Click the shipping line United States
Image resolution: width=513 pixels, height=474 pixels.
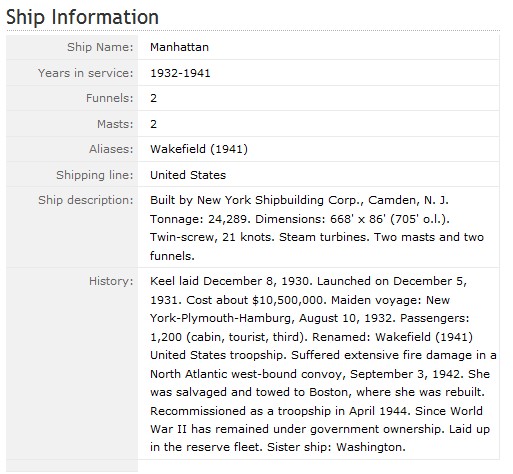point(188,175)
